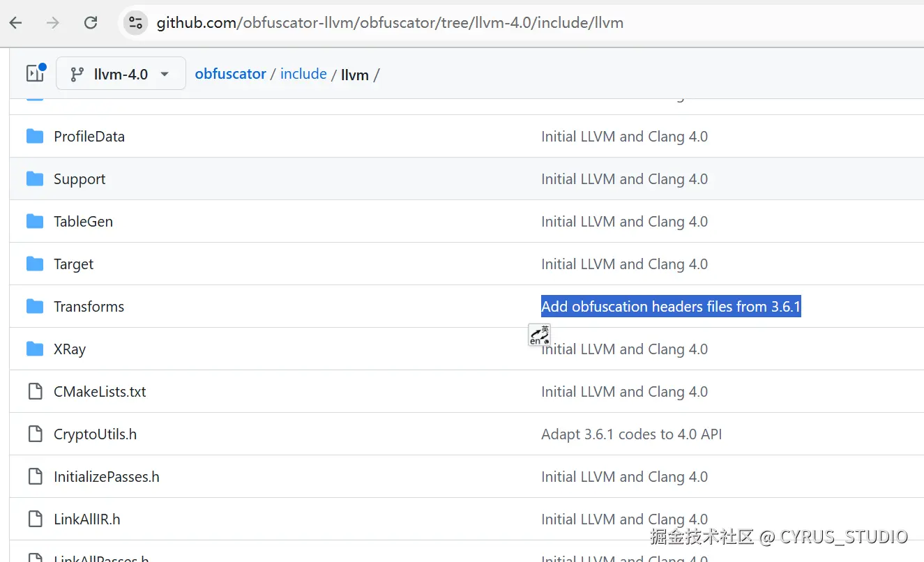
Task: Click the CryptoUtils.h file icon
Action: (35, 434)
